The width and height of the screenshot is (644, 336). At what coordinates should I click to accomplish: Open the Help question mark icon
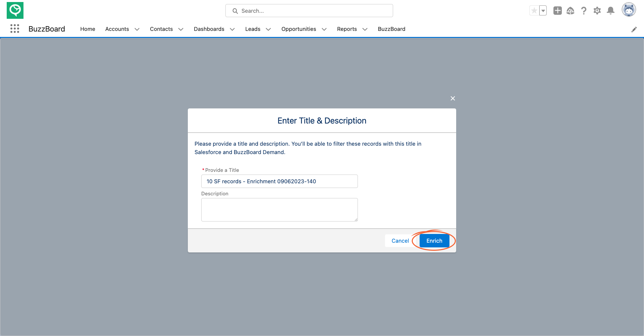click(584, 11)
